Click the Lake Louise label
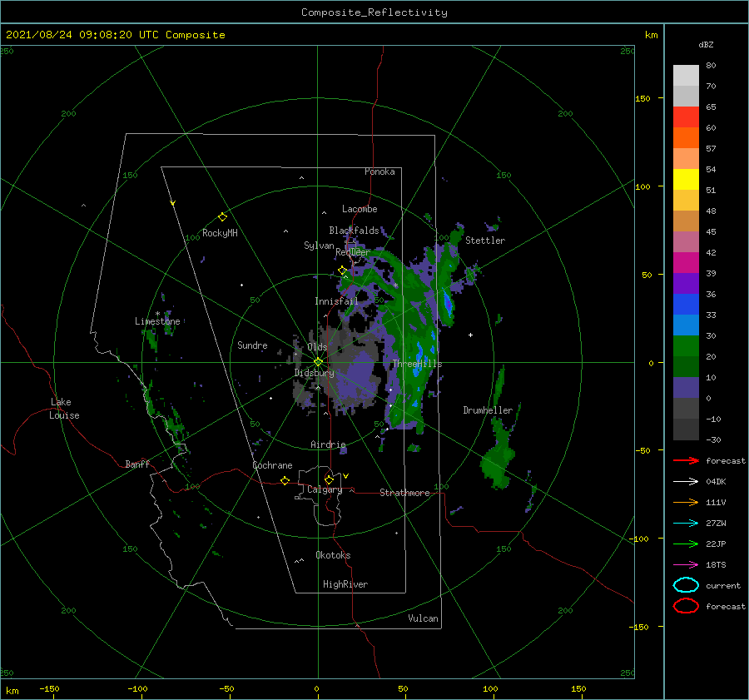Screen dimensions: 749x700 tap(64, 409)
